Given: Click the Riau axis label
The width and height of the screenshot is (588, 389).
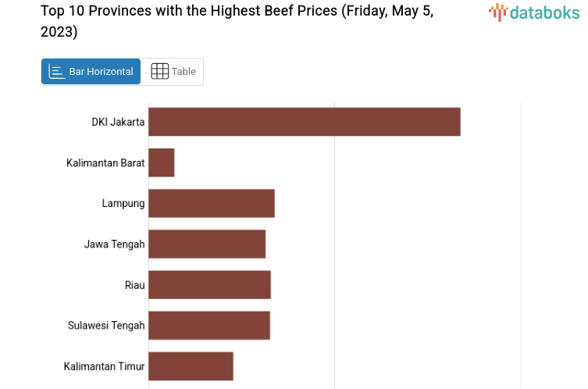Looking at the screenshot, I should coord(135,284).
